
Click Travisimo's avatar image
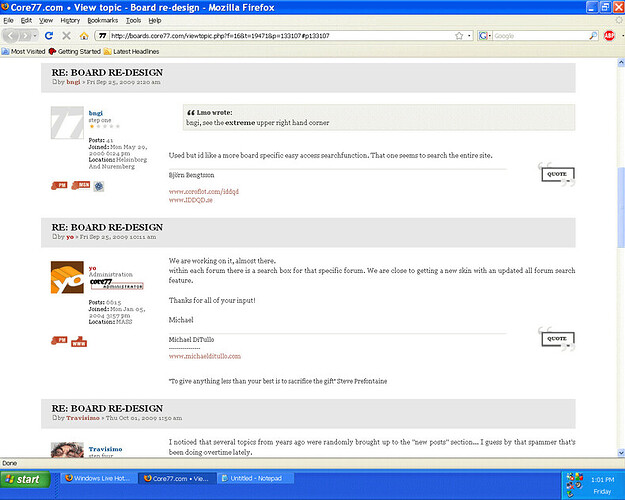click(67, 449)
